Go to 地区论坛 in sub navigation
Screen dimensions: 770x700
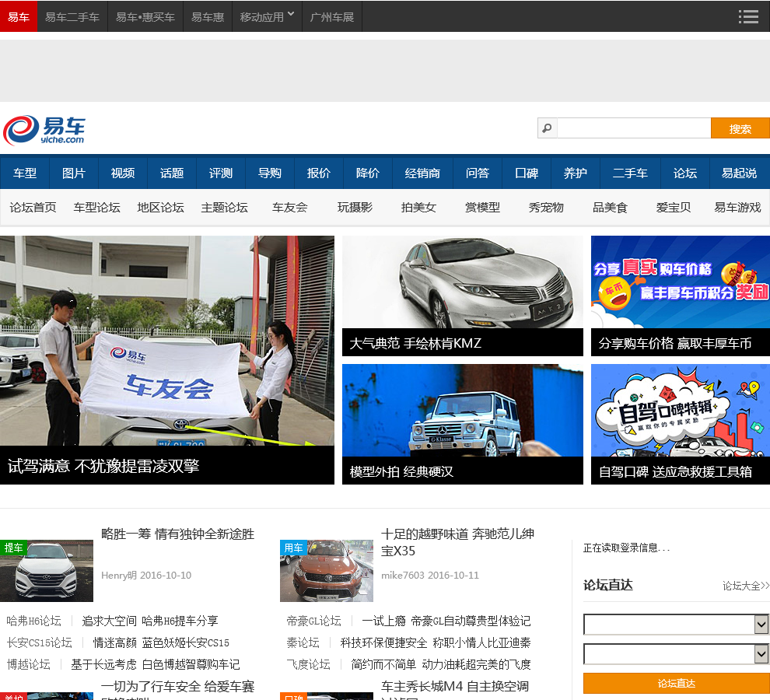[x=160, y=208]
